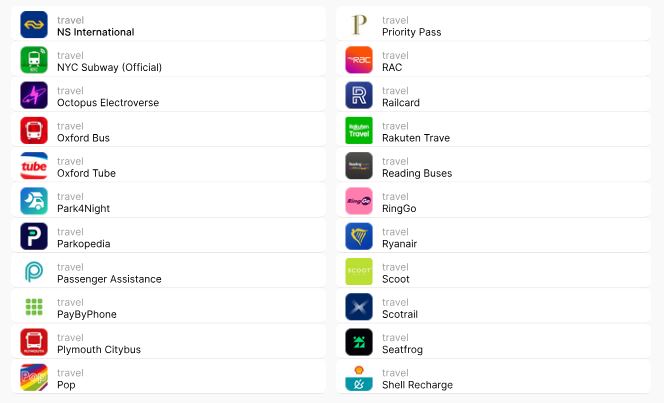Select the Octopus Electroverse lightning icon
The height and width of the screenshot is (403, 664).
tap(34, 95)
